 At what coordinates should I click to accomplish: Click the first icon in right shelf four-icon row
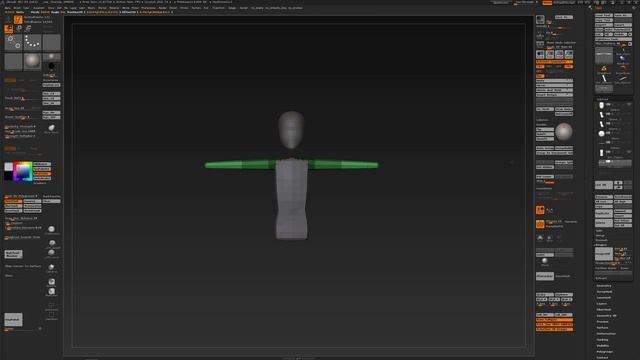540,54
